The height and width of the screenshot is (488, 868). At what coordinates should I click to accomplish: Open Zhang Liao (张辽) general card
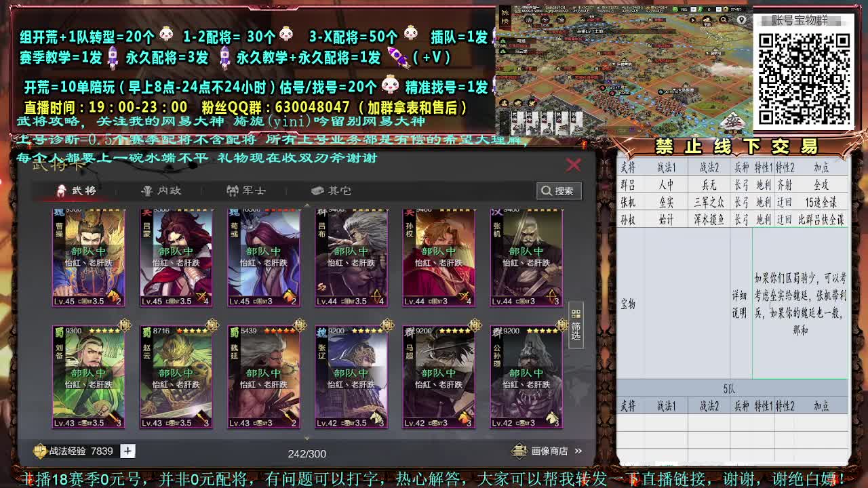click(x=351, y=377)
